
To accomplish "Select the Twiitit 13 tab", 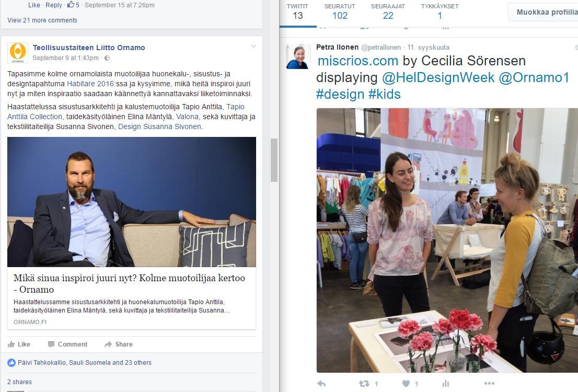I will coord(297,12).
